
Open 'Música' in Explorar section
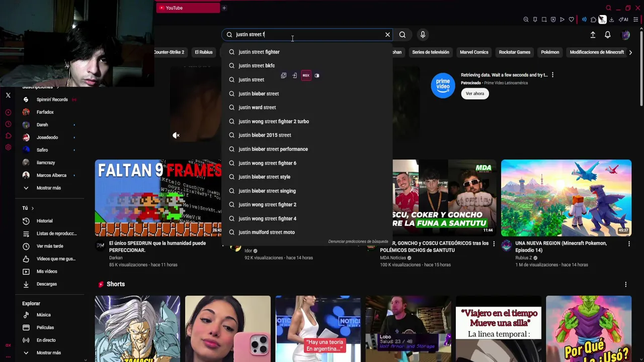[49, 315]
